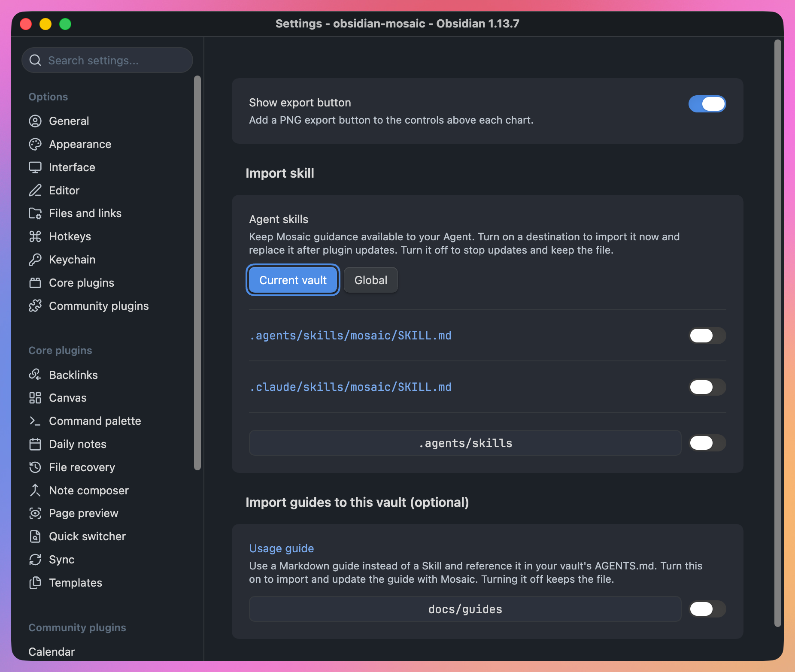
Task: Enable the custom .agents/skills folder toggle
Action: [707, 443]
